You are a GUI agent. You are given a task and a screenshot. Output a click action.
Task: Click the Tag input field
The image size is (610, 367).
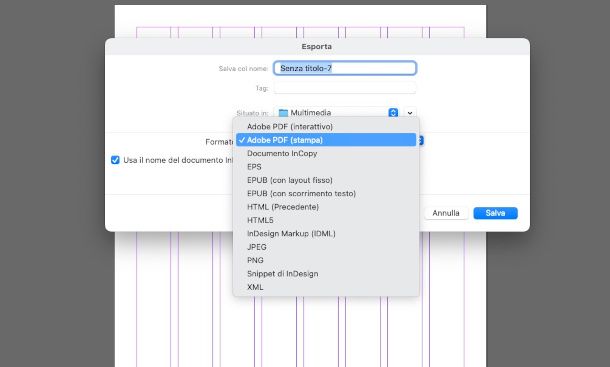click(345, 88)
